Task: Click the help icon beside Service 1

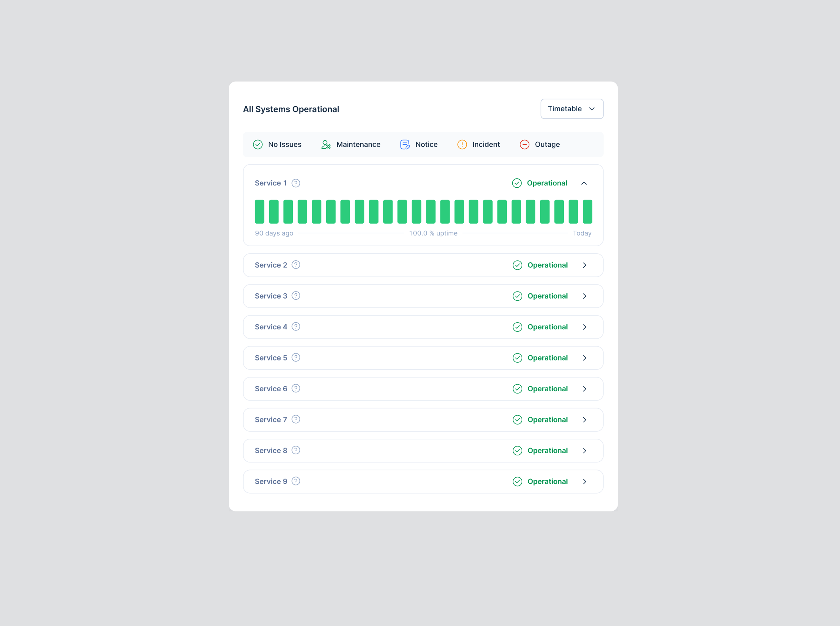Action: [x=295, y=183]
